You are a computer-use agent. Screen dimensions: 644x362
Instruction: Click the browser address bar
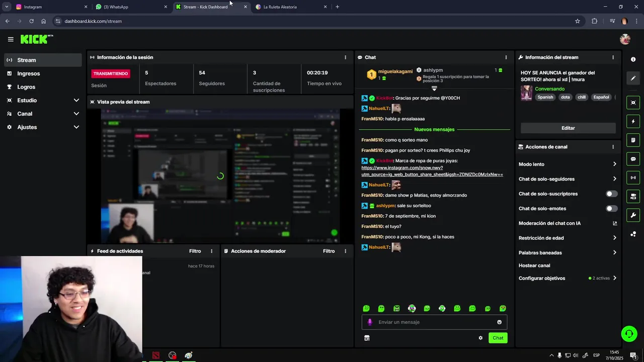coord(317,21)
